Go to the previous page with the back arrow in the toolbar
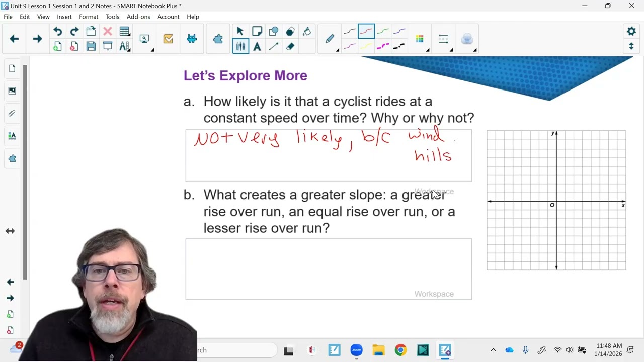644x362 pixels. coord(14,39)
